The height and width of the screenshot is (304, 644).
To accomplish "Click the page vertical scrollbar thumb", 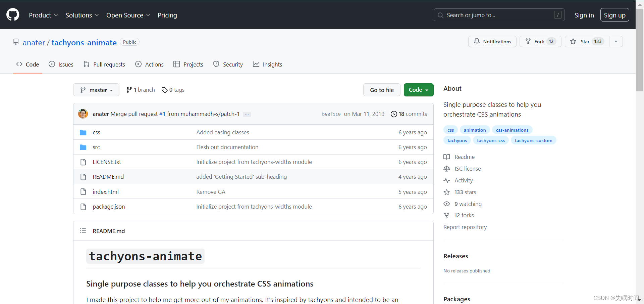I will 640,50.
